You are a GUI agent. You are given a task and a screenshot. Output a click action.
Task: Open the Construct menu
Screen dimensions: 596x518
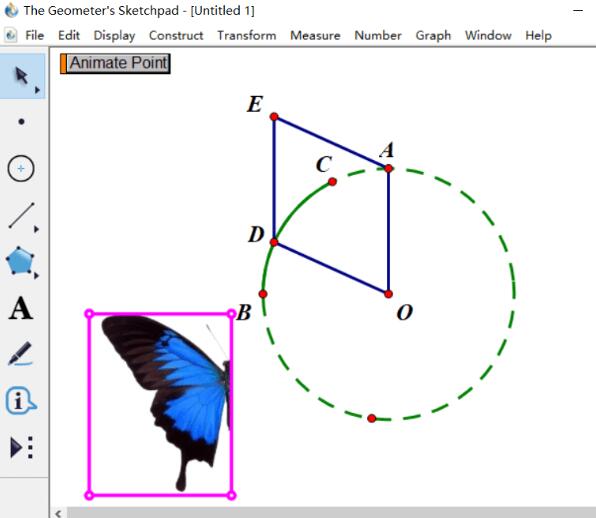tap(176, 35)
